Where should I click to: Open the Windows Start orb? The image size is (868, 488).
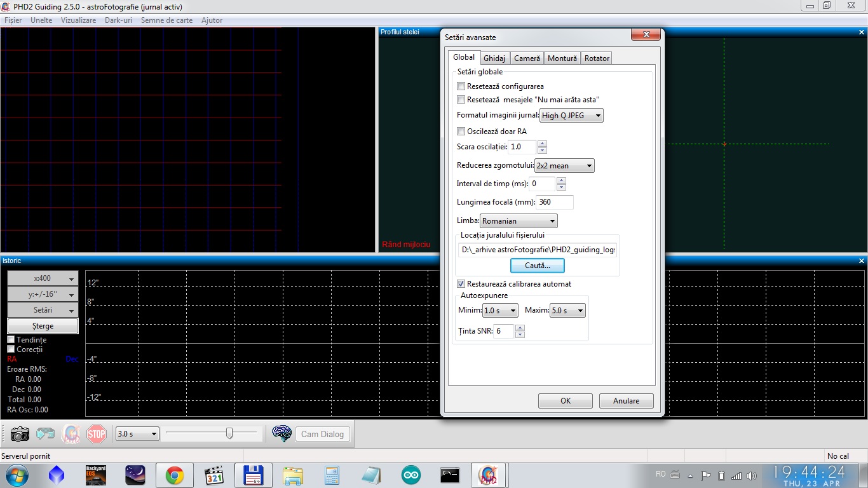pos(16,475)
